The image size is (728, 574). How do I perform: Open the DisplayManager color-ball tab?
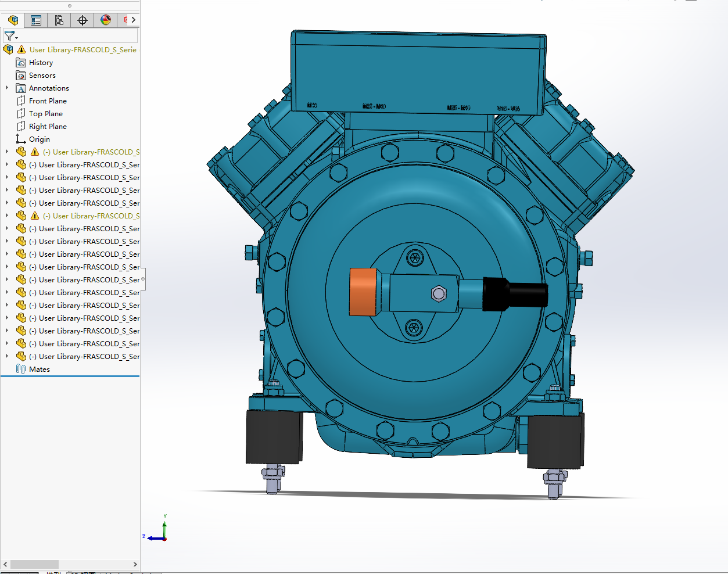tap(106, 20)
